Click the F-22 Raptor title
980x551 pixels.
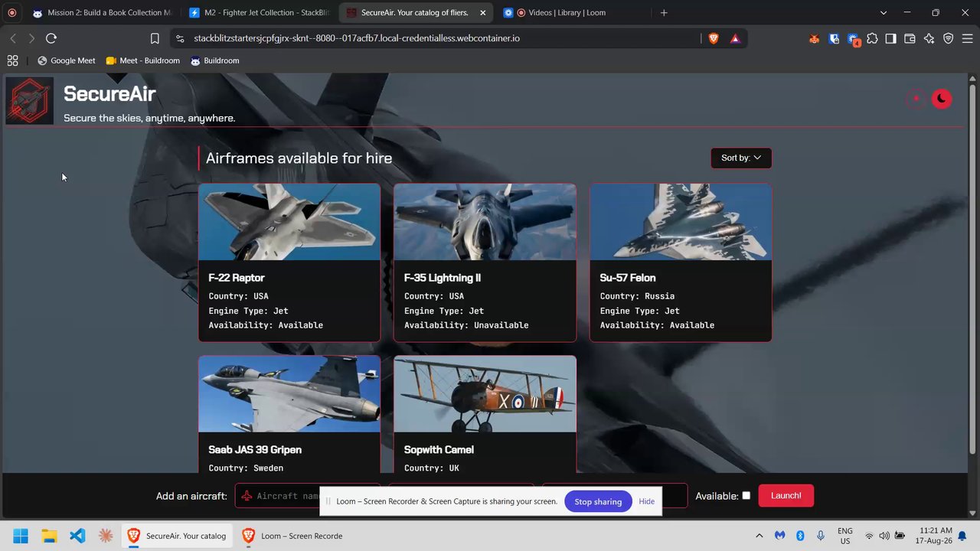pos(237,278)
